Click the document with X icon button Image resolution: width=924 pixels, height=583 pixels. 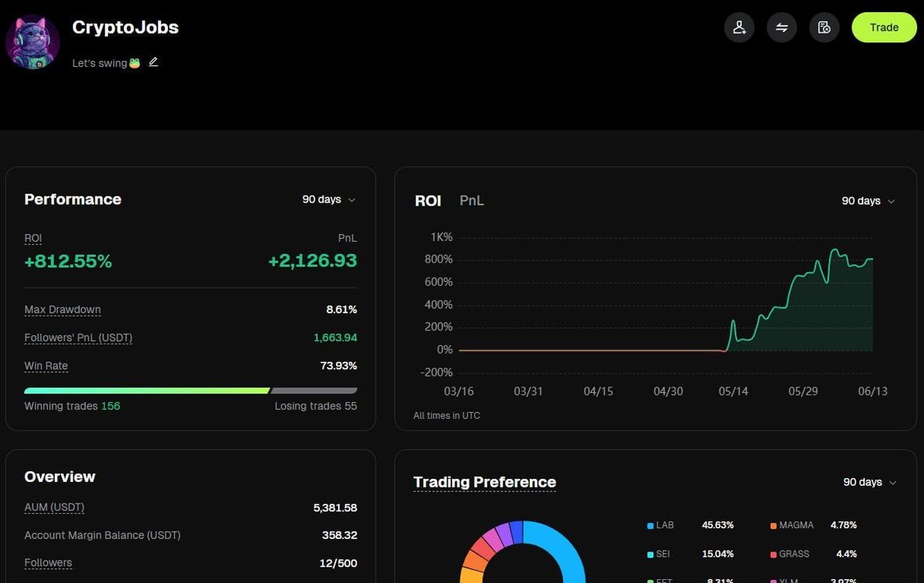(x=824, y=28)
